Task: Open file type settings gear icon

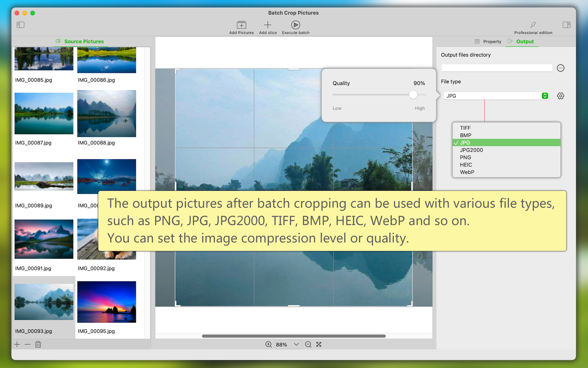Action: (561, 96)
